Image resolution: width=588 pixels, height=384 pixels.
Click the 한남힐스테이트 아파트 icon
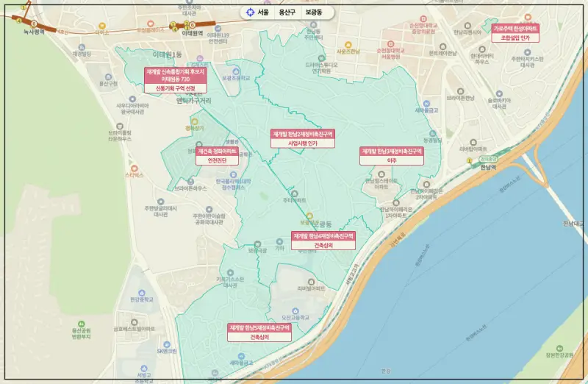tap(381, 174)
